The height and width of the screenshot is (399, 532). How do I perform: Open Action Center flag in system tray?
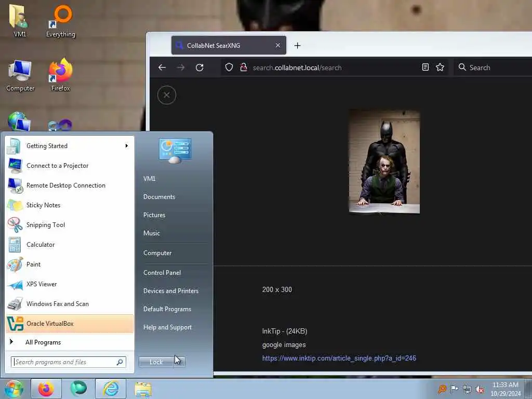point(454,389)
